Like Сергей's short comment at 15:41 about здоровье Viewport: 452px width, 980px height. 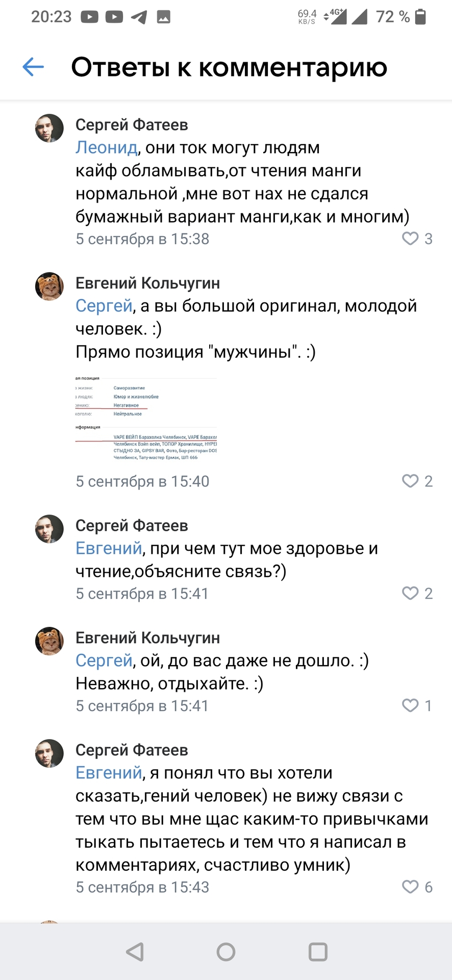point(411,593)
